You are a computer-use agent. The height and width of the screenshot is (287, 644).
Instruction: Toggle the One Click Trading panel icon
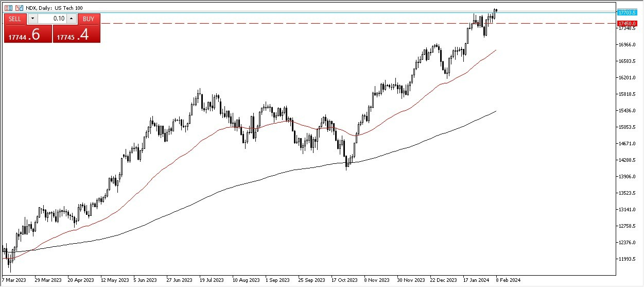(8, 8)
